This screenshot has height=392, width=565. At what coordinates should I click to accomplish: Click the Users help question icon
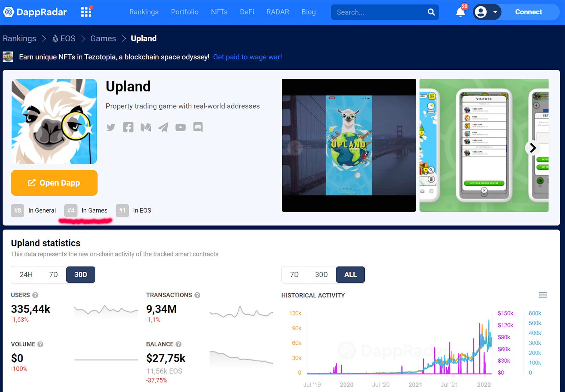click(x=35, y=295)
